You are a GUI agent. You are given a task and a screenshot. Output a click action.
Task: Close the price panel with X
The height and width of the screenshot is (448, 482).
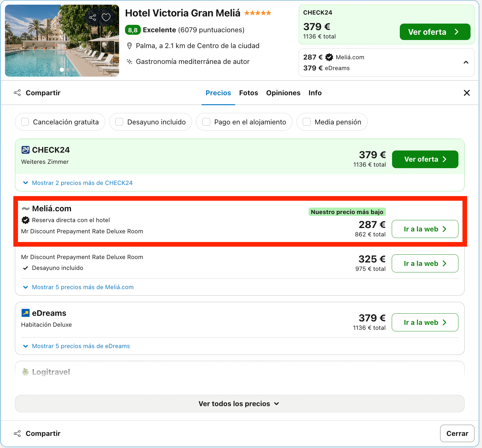point(466,93)
